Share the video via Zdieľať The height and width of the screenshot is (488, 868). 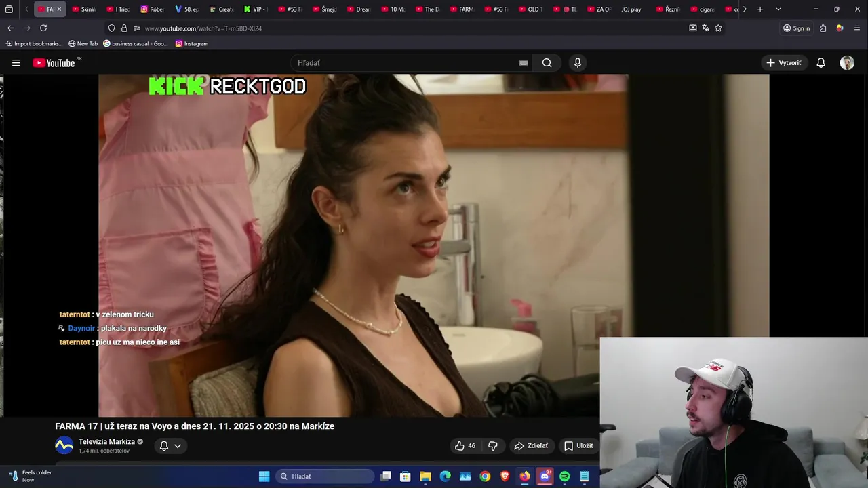(531, 446)
